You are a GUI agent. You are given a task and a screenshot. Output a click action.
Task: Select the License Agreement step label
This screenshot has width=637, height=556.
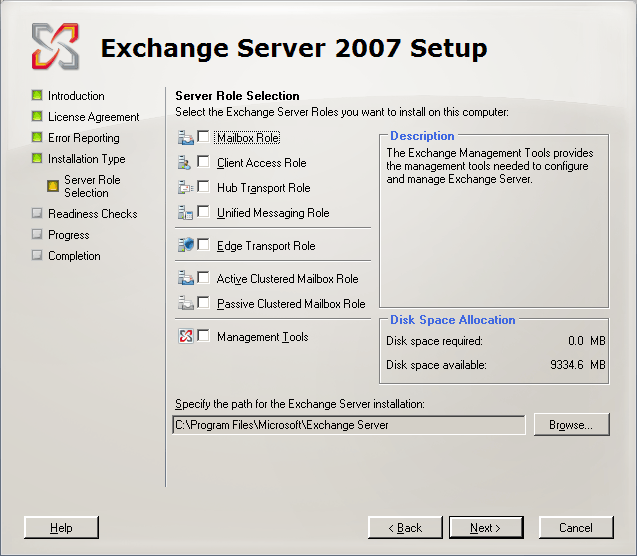point(93,117)
